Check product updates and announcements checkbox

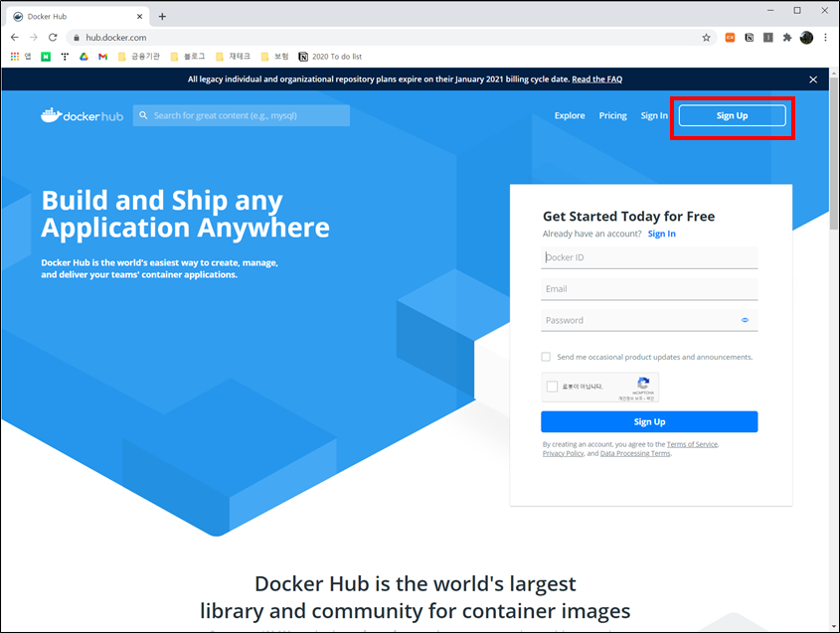pyautogui.click(x=546, y=357)
